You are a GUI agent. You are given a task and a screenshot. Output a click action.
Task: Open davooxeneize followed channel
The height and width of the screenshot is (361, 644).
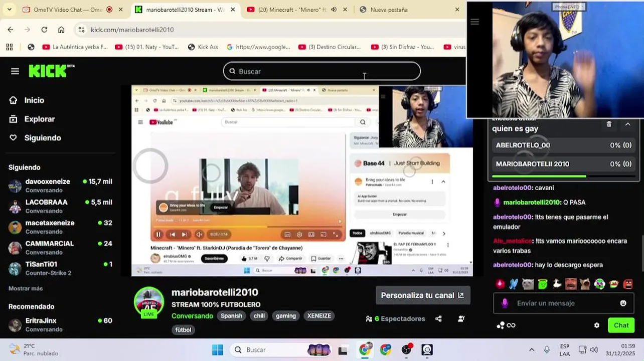click(60, 186)
